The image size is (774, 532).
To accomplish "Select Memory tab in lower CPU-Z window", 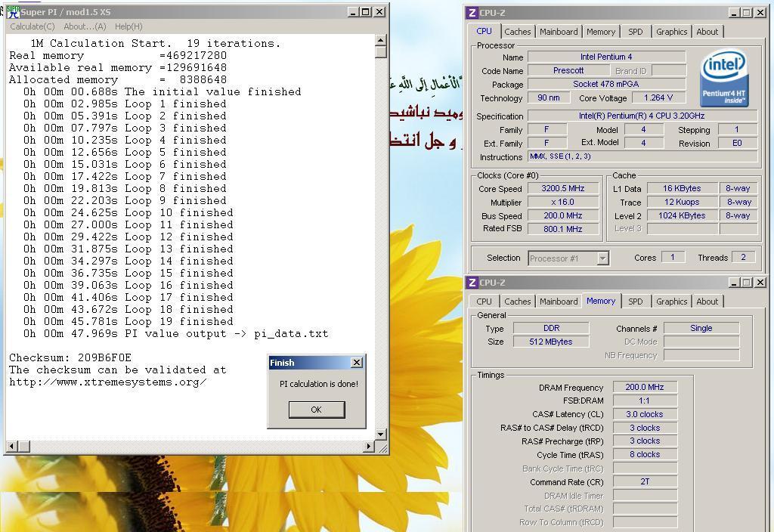I will tap(601, 301).
